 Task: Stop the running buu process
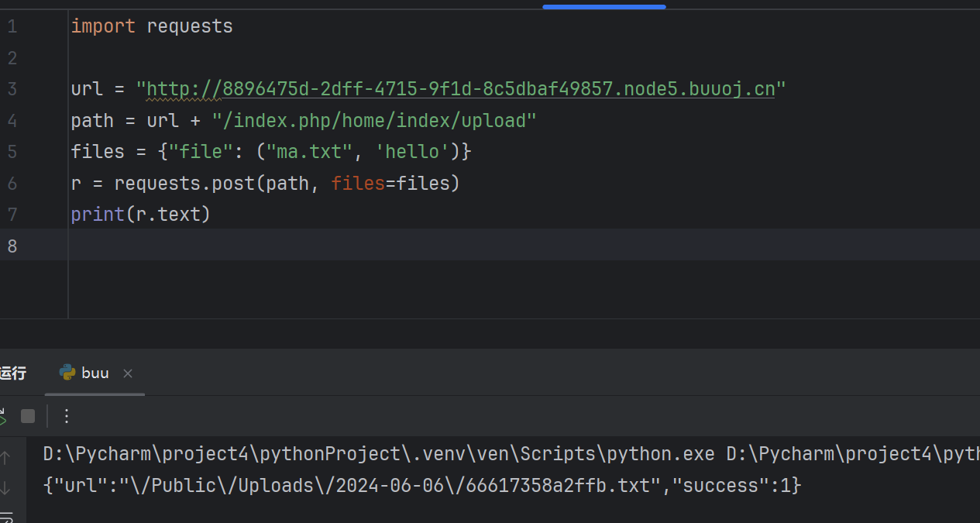pyautogui.click(x=28, y=417)
